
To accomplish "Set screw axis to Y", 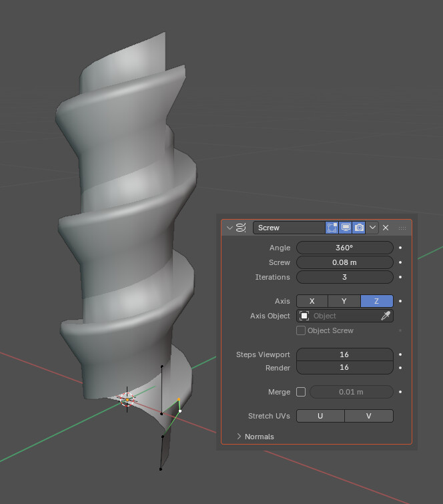I will click(344, 301).
